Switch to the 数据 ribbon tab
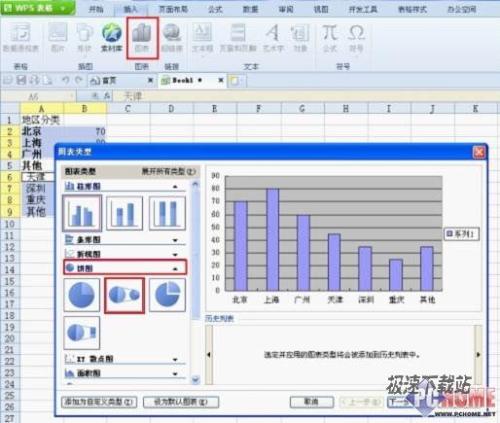Image resolution: width=500 pixels, height=423 pixels. (250, 9)
